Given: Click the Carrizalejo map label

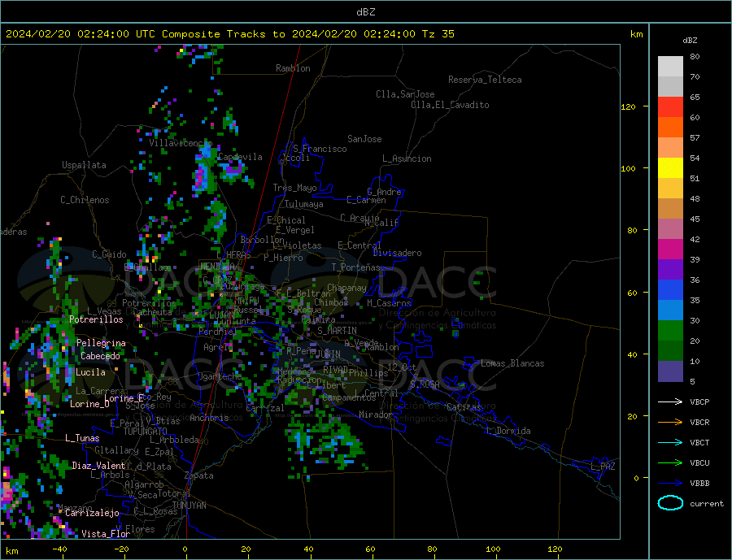Looking at the screenshot, I should (92, 514).
